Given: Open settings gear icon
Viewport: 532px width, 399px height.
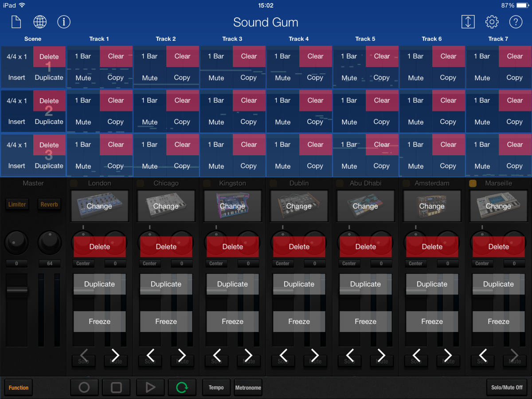Looking at the screenshot, I should point(492,22).
